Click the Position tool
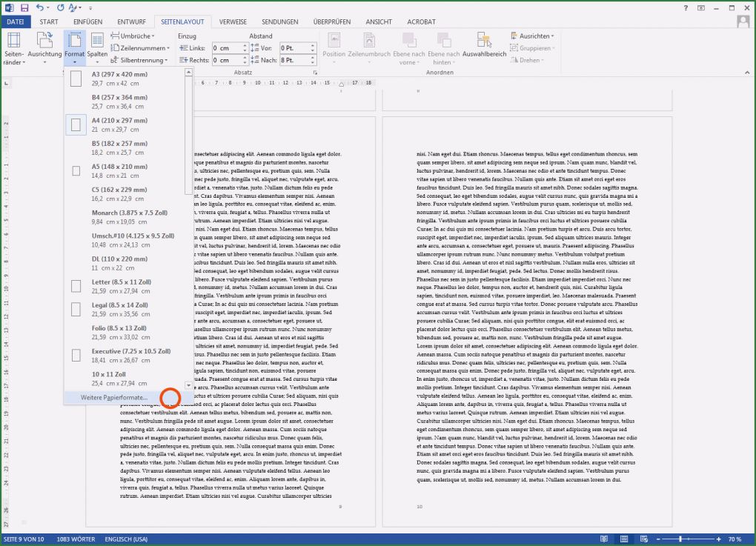 (334, 47)
